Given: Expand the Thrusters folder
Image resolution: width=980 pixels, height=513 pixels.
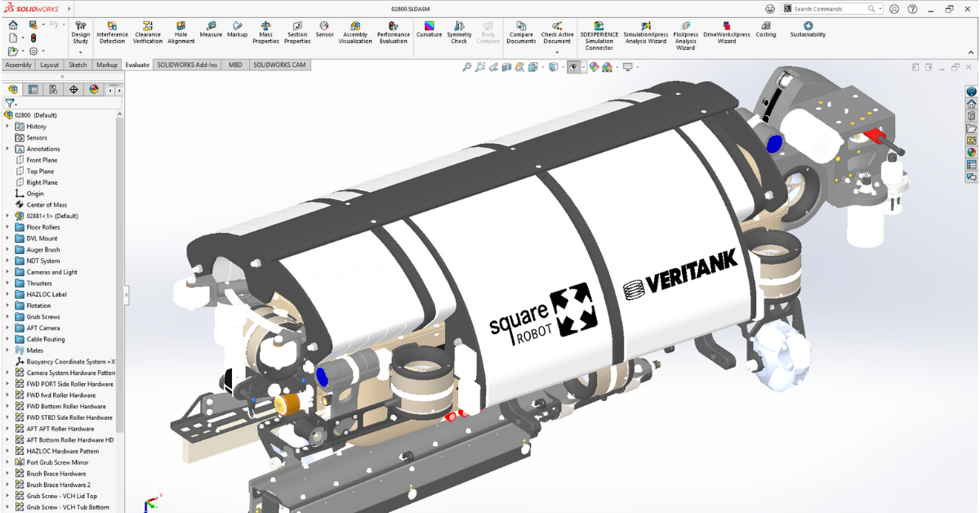Looking at the screenshot, I should pos(7,283).
